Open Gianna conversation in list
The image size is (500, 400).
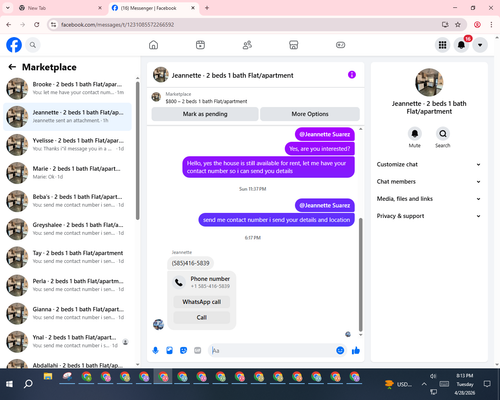67,313
